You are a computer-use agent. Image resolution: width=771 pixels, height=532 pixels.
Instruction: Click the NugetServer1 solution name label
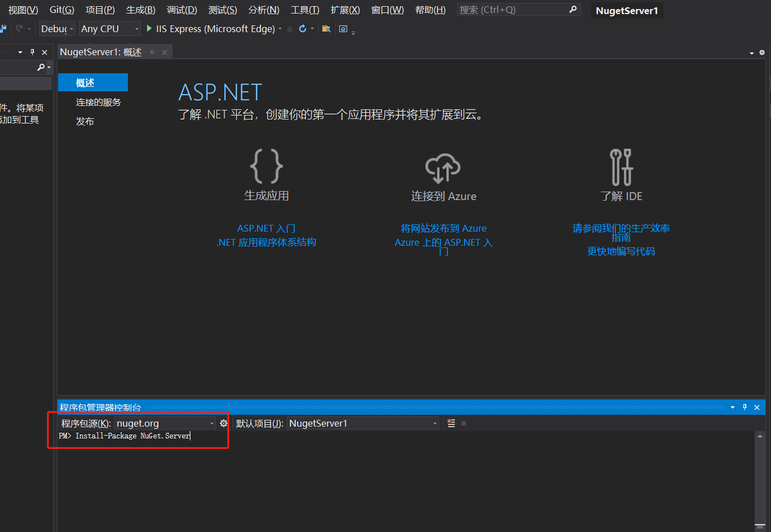627,11
